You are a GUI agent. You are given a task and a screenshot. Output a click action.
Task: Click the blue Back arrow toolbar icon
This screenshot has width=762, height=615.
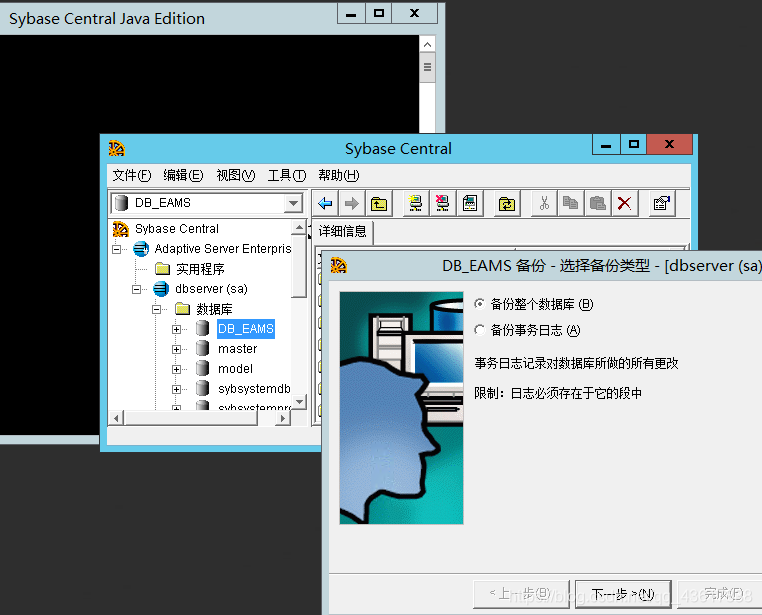coord(325,203)
